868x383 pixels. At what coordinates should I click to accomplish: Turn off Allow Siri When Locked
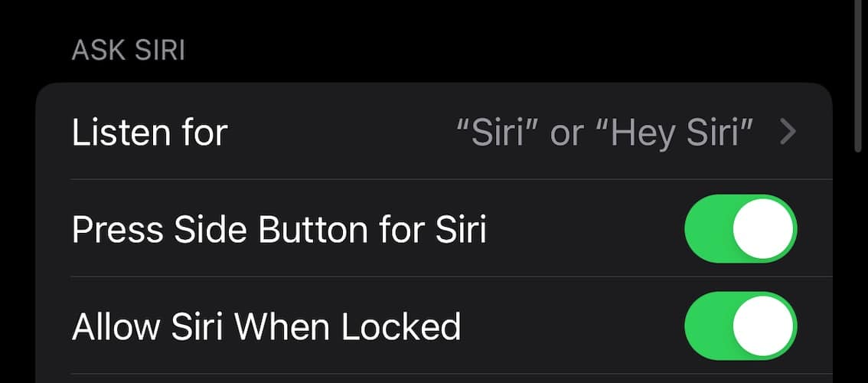point(740,326)
